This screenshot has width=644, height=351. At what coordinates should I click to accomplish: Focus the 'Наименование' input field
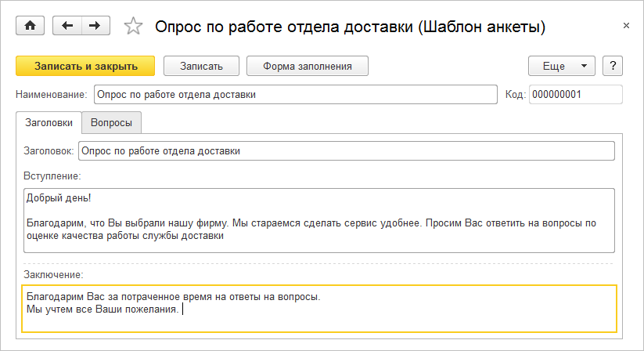pos(294,95)
